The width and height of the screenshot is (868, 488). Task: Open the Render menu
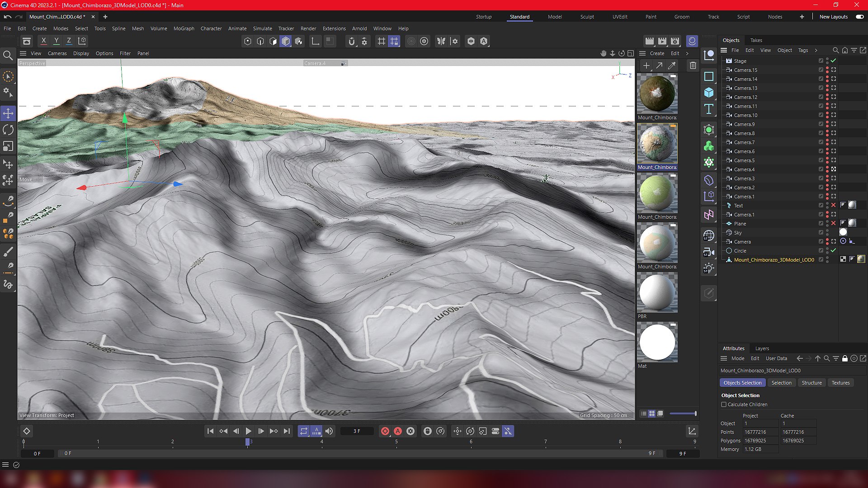click(308, 28)
